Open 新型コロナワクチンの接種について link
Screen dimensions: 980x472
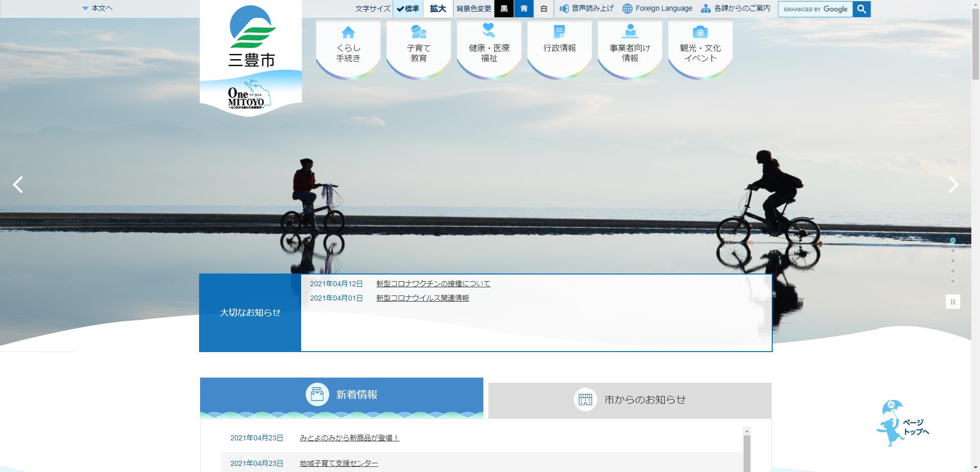point(433,284)
